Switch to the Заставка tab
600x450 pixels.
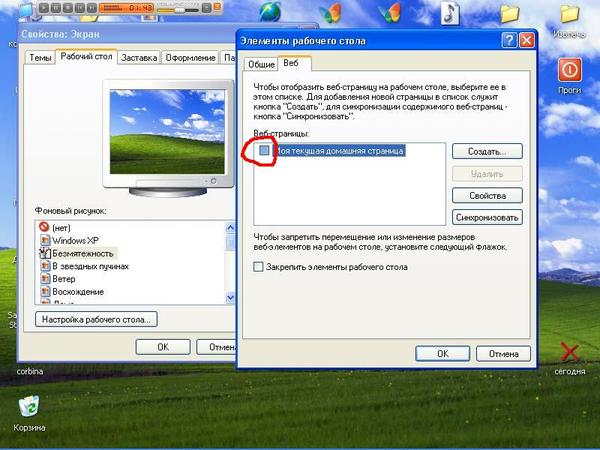coord(139,58)
